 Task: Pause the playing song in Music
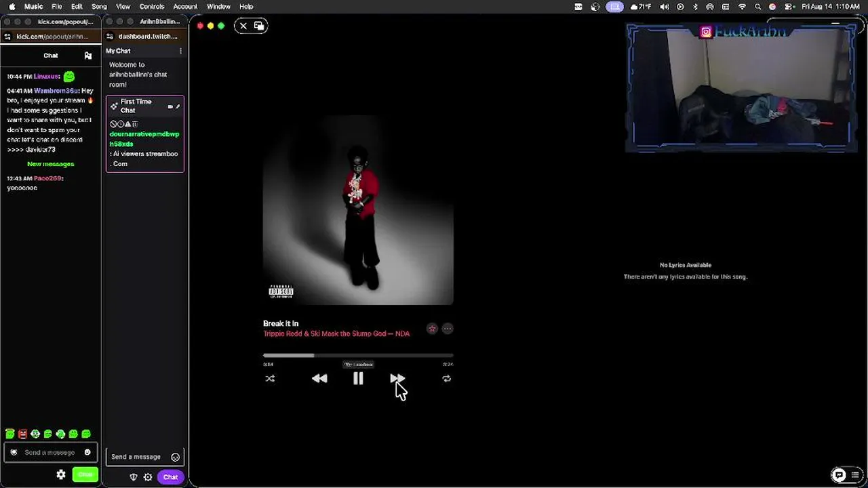coord(358,379)
